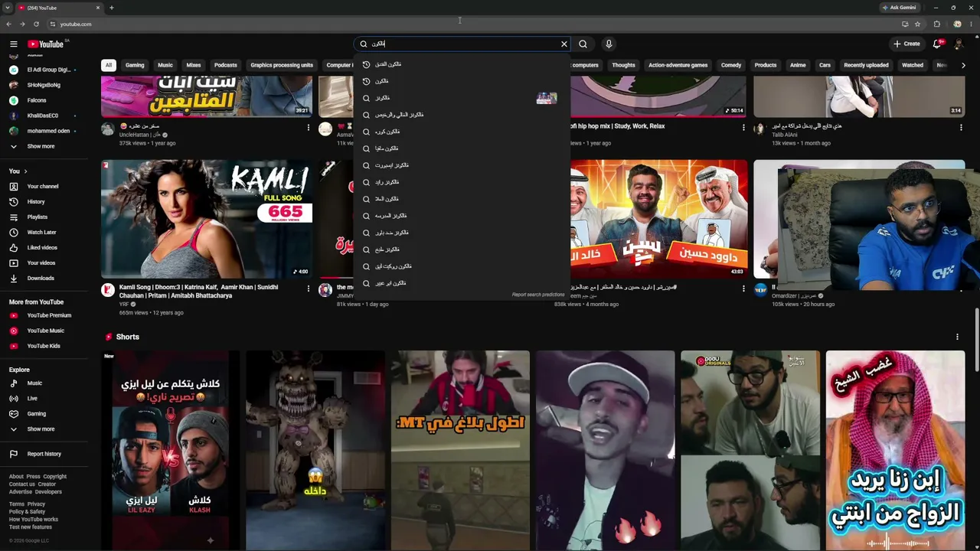Select the Watched filter chip
The height and width of the screenshot is (551, 980).
[913, 65]
